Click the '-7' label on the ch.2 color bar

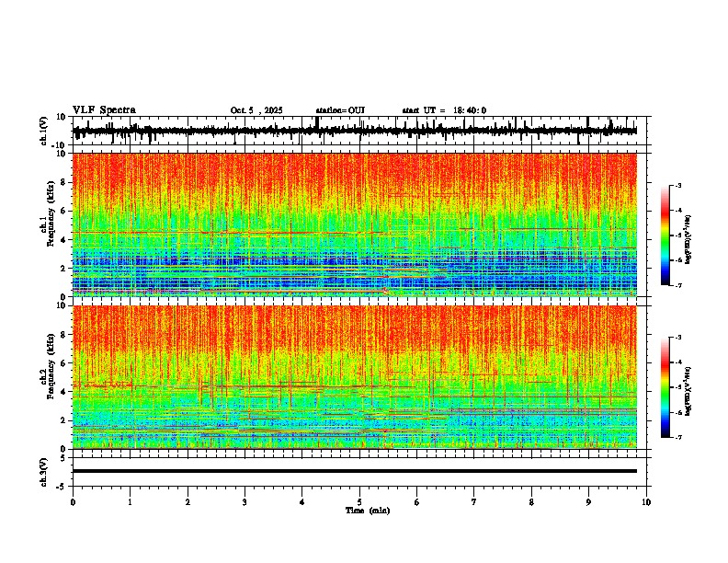pos(678,437)
